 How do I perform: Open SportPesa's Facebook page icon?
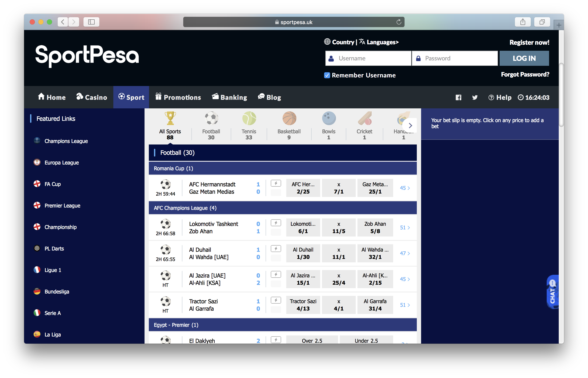tap(458, 97)
